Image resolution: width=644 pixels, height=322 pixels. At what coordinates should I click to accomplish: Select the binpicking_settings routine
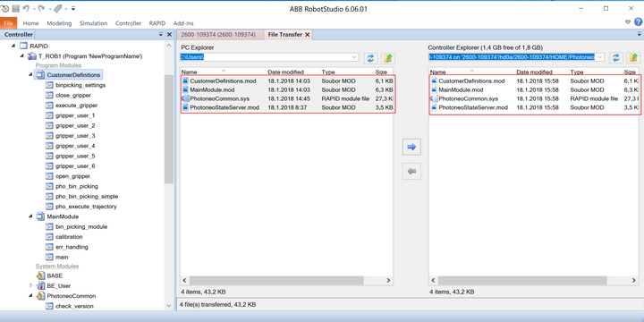tap(80, 86)
